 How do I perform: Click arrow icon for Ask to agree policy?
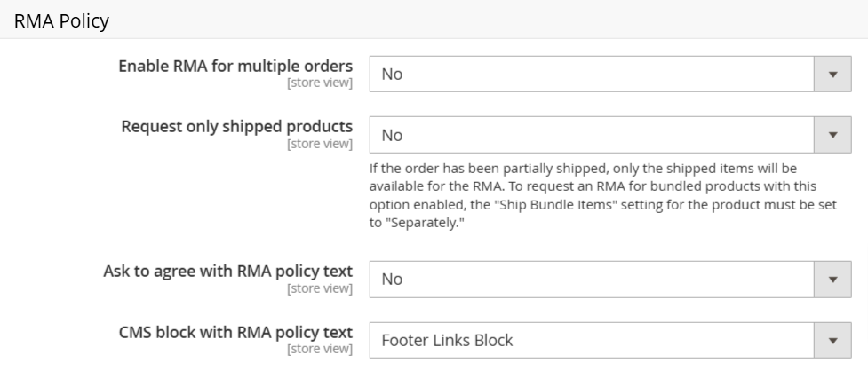[x=832, y=280]
